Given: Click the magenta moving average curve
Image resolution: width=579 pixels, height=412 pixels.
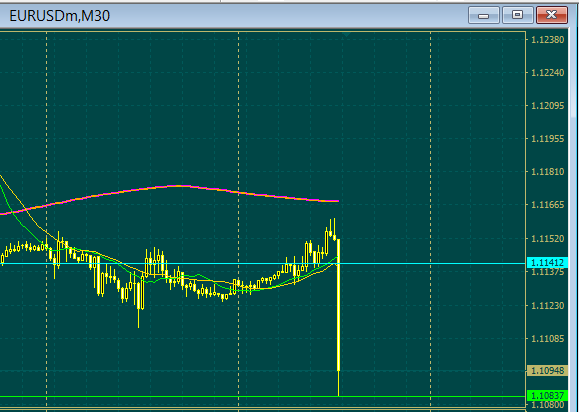Looking at the screenshot, I should [x=177, y=186].
